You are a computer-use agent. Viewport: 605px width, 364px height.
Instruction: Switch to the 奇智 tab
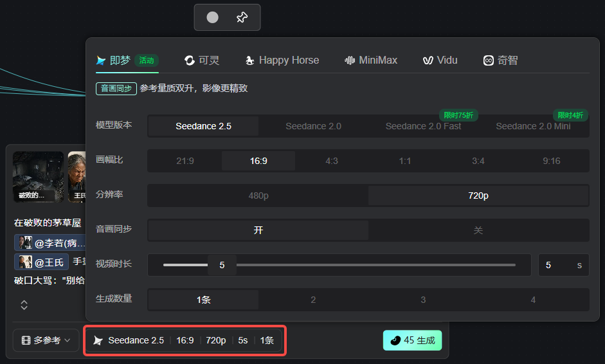[x=500, y=60]
